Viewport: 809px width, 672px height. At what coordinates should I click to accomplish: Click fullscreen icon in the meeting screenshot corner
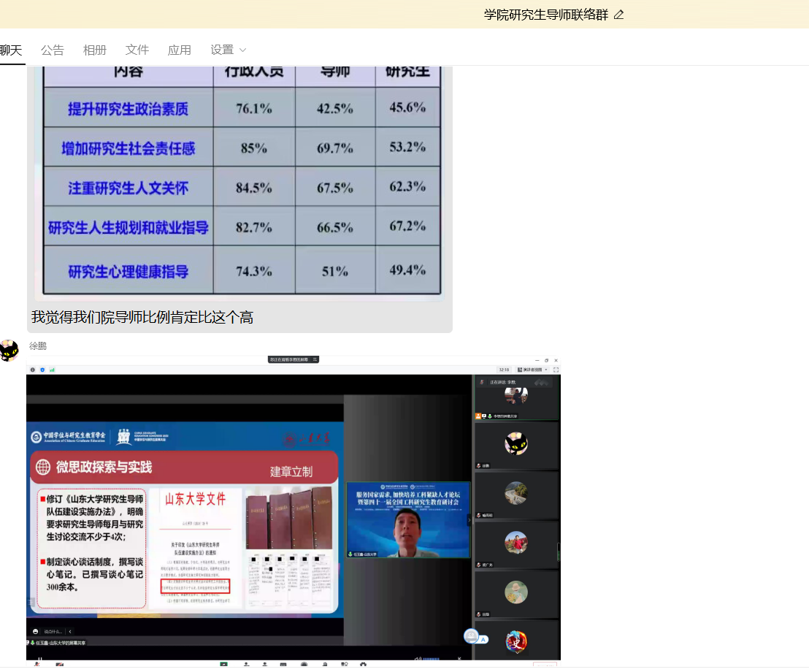tap(556, 370)
